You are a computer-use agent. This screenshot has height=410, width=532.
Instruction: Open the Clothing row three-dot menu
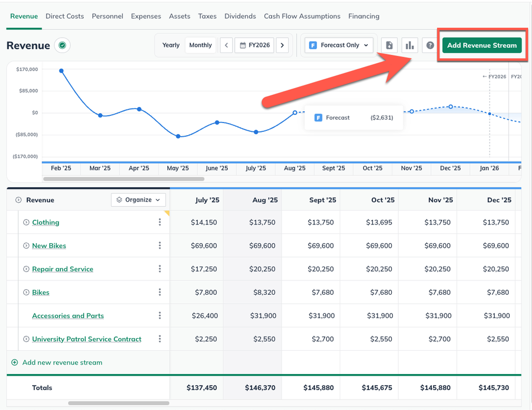tap(160, 222)
